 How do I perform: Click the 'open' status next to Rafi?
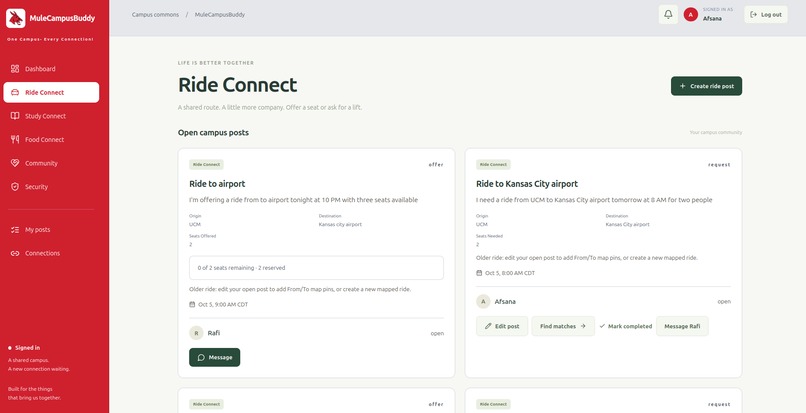point(437,333)
